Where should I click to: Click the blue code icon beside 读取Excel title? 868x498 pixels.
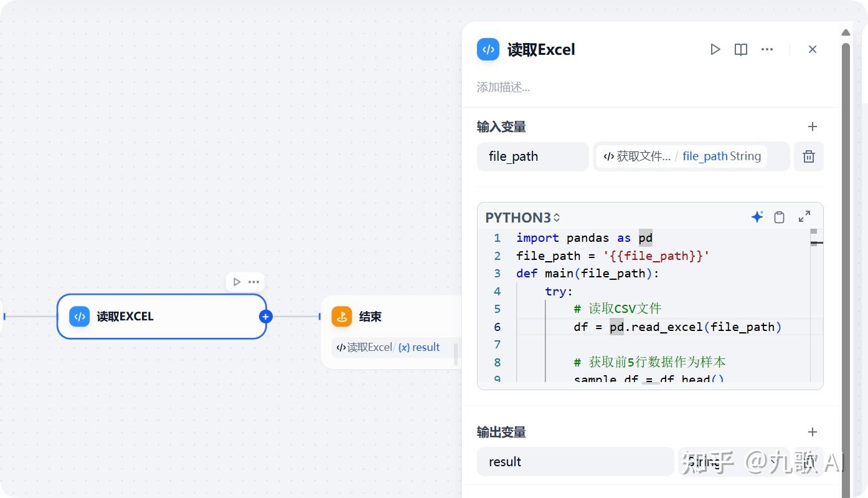click(x=488, y=49)
